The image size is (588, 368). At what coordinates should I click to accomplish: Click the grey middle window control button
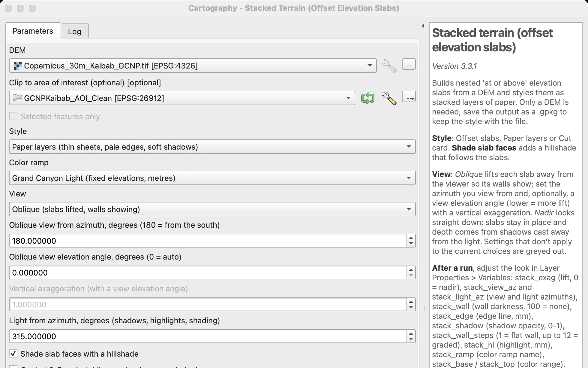click(x=20, y=8)
